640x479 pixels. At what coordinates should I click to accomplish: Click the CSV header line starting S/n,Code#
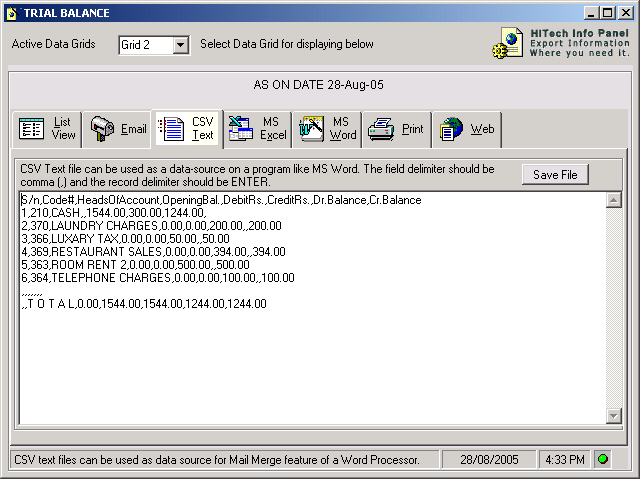point(221,200)
